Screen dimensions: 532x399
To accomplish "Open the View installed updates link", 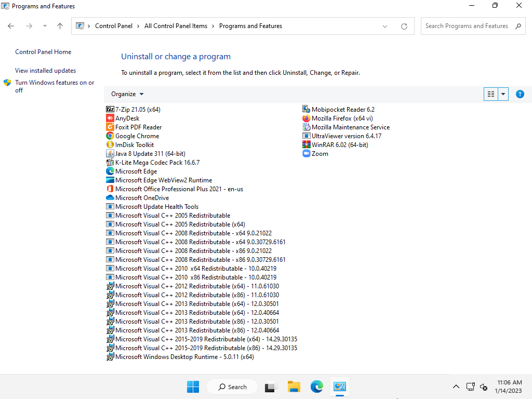I will [x=46, y=71].
